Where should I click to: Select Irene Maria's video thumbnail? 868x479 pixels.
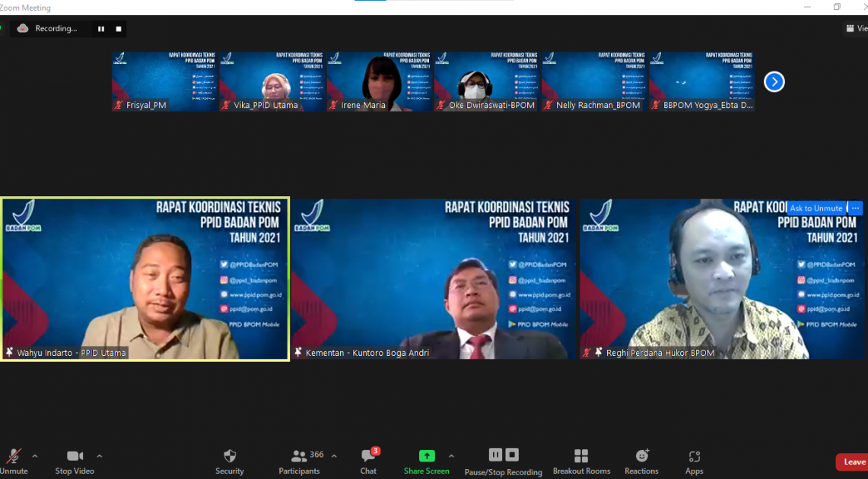point(380,81)
